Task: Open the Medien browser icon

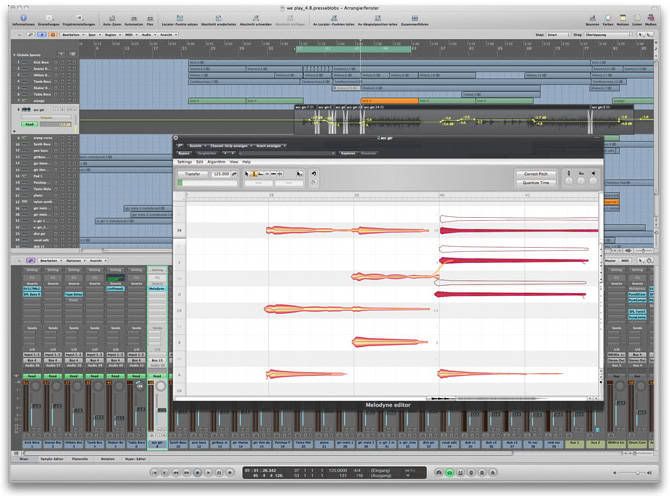Action: [652, 18]
